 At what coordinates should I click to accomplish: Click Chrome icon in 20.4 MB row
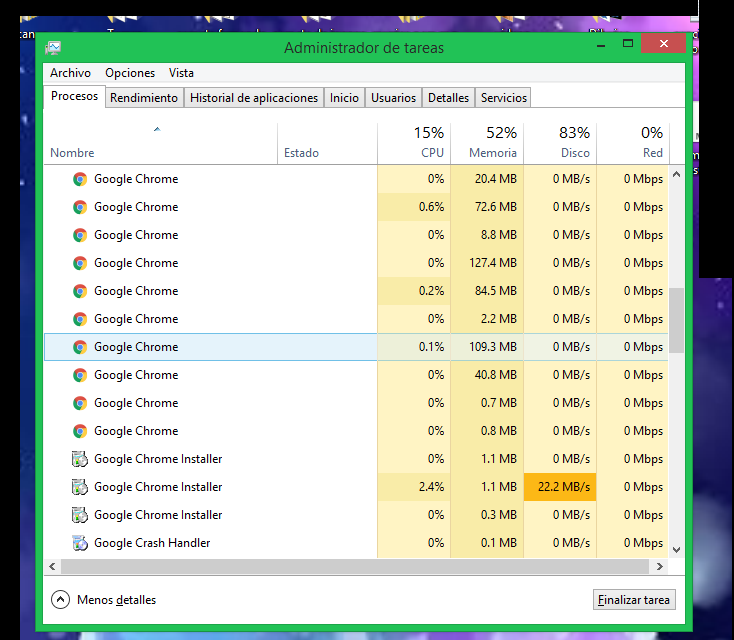pyautogui.click(x=80, y=179)
